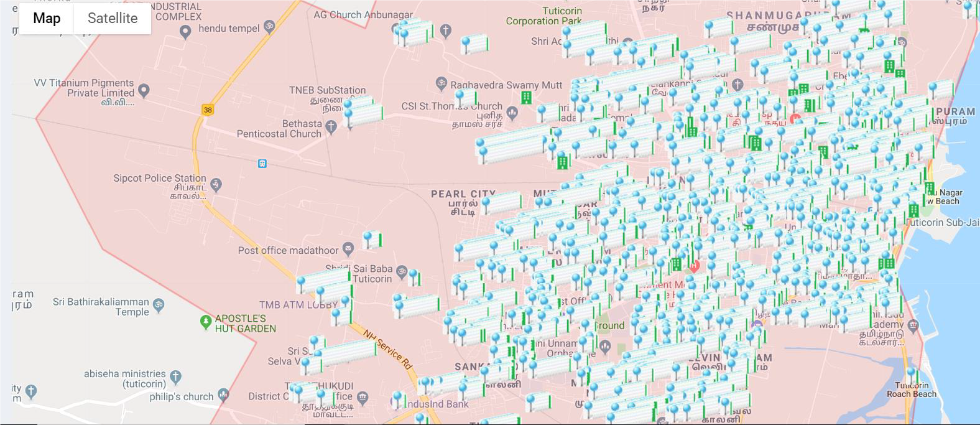Viewport: 980px width, 425px height.
Task: Open the TMB ATM LOBBY label
Action: coord(300,305)
